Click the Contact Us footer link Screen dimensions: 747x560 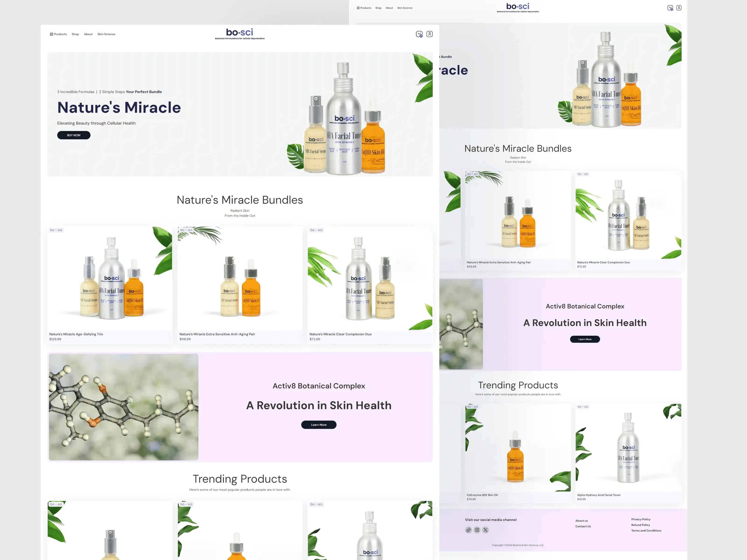pyautogui.click(x=583, y=526)
